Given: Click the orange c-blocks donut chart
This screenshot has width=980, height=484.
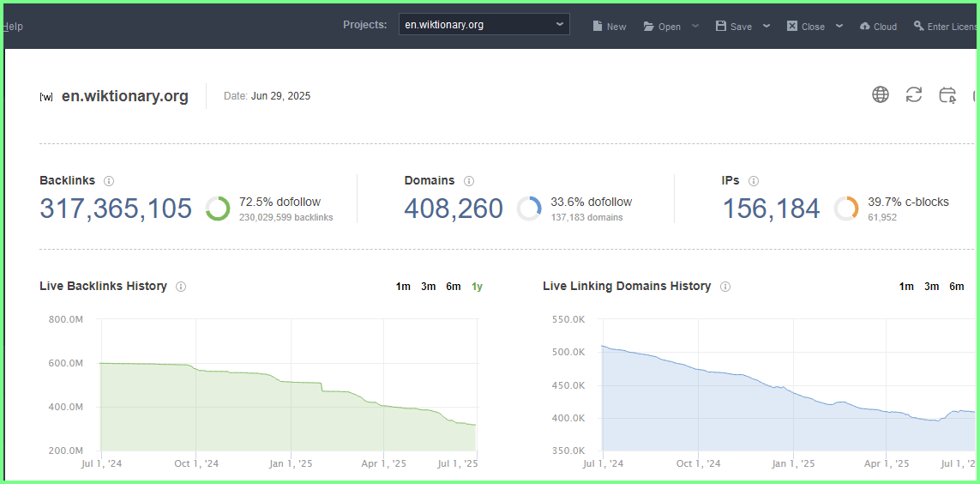Looking at the screenshot, I should click(x=846, y=209).
